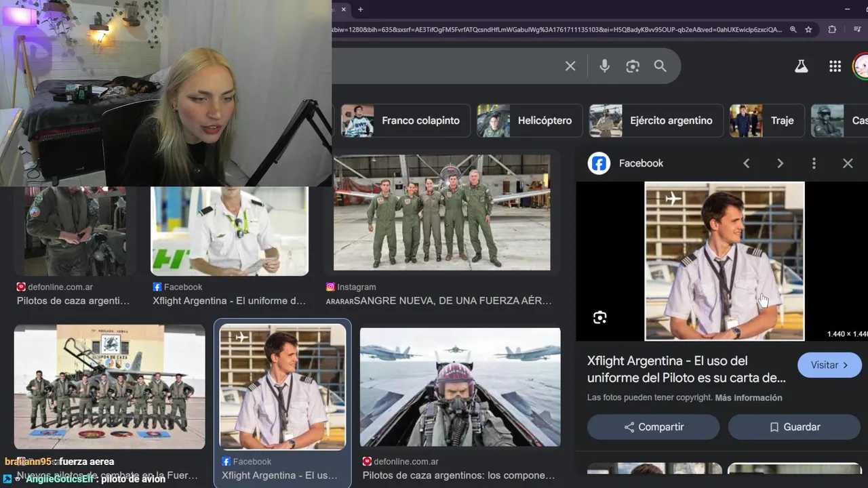The height and width of the screenshot is (488, 868).
Task: Open the flight suit pilot defonline thumbnail
Action: tap(75, 230)
